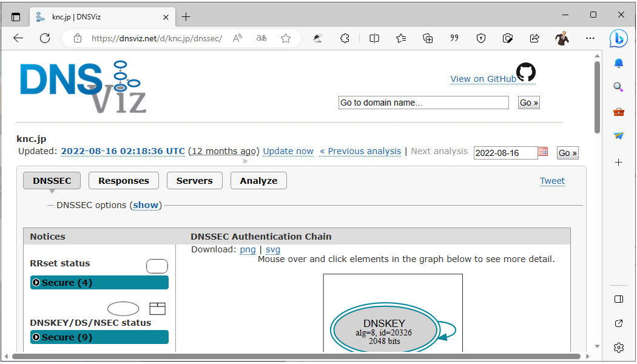Click the Previous analysis link
This screenshot has height=364, width=637.
tap(360, 151)
